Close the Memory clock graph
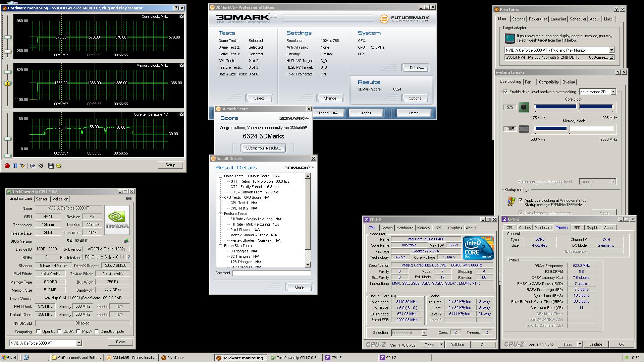This screenshot has width=644, height=362. (181, 65)
